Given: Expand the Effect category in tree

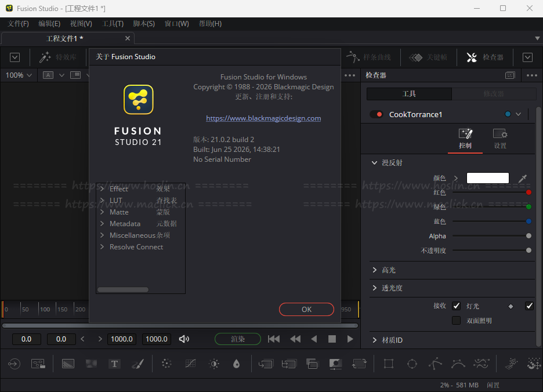Looking at the screenshot, I should click(x=102, y=188).
